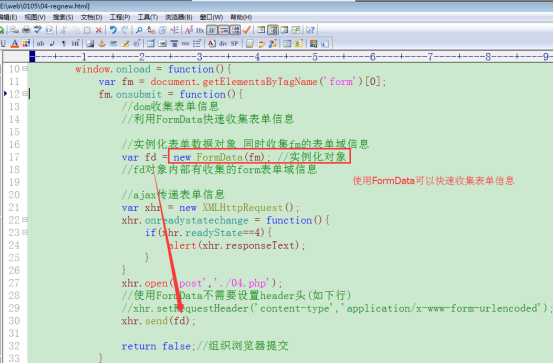The width and height of the screenshot is (554, 364).
Task: Insert non-breaking space via nb icon
Action: point(40,44)
